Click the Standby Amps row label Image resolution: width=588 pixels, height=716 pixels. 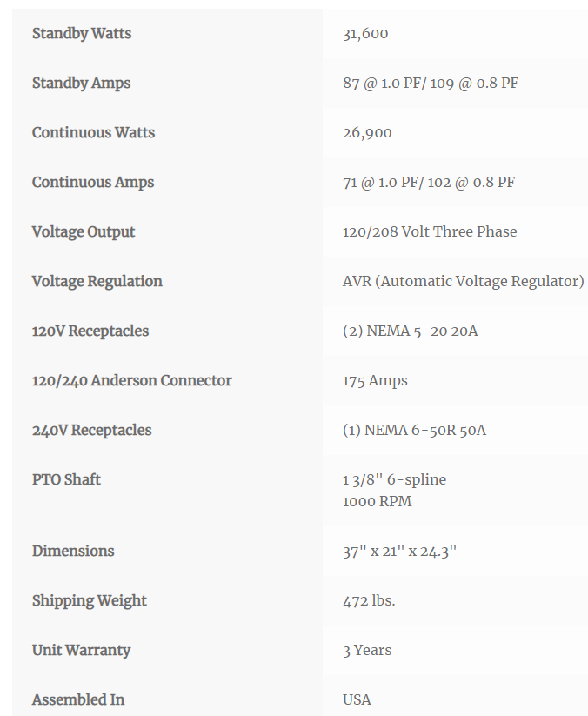point(81,84)
